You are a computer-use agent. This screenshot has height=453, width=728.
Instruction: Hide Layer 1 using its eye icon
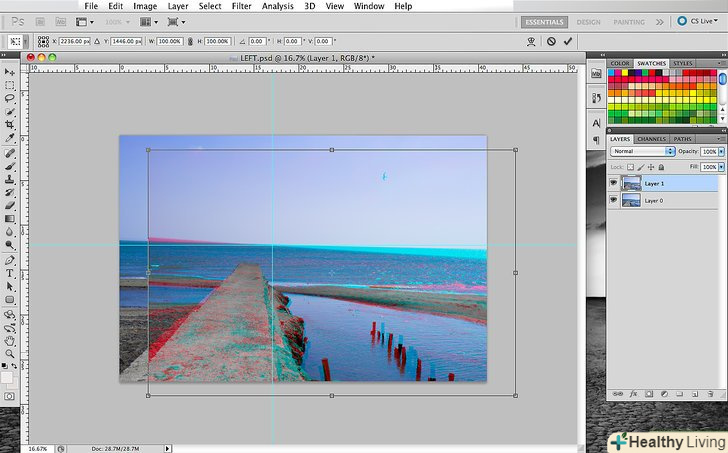pos(614,183)
